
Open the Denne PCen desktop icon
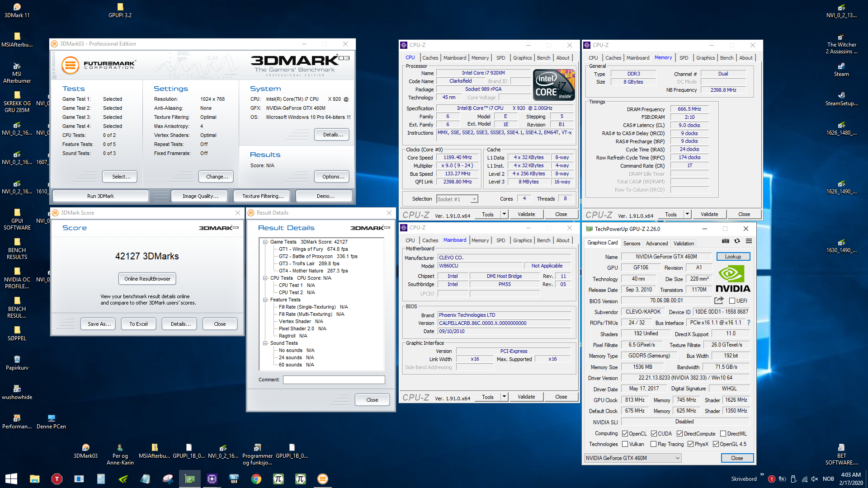(51, 422)
